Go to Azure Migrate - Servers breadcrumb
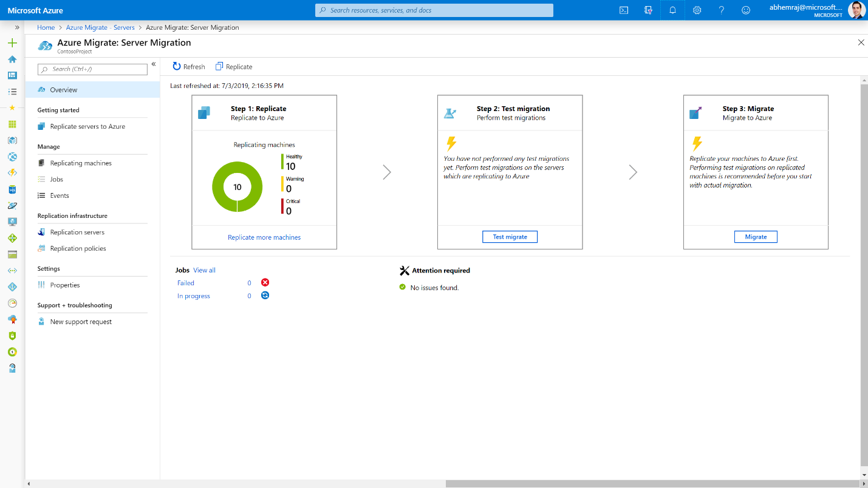Screen dimensions: 868x488 coord(100,27)
